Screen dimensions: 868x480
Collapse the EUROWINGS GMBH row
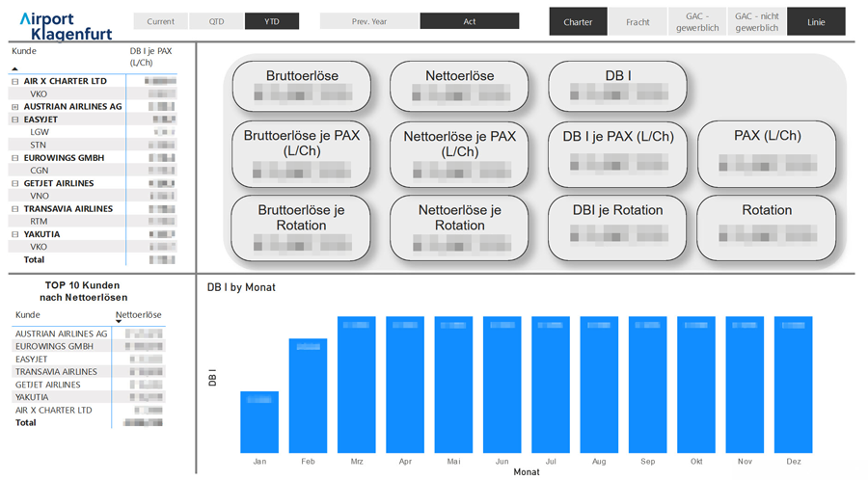15,158
